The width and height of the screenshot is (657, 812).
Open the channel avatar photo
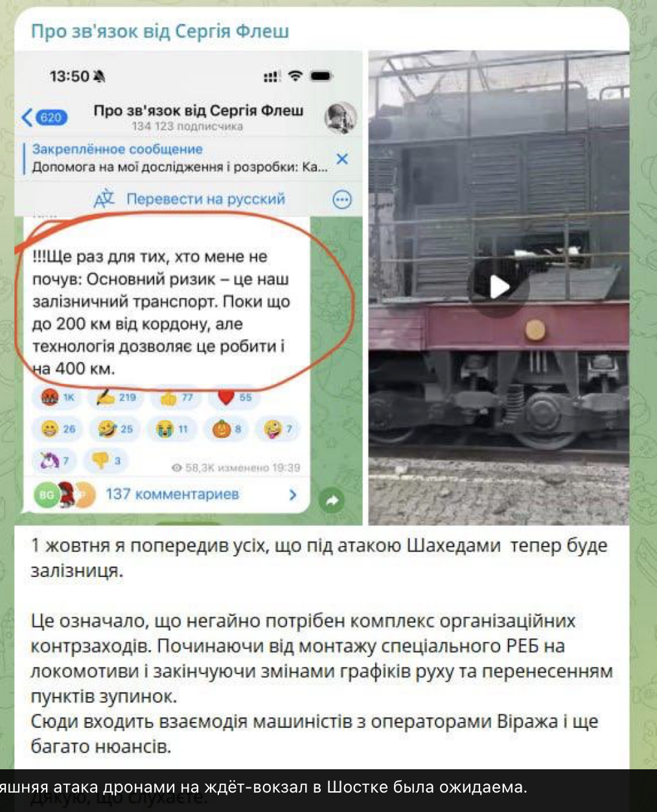click(341, 117)
